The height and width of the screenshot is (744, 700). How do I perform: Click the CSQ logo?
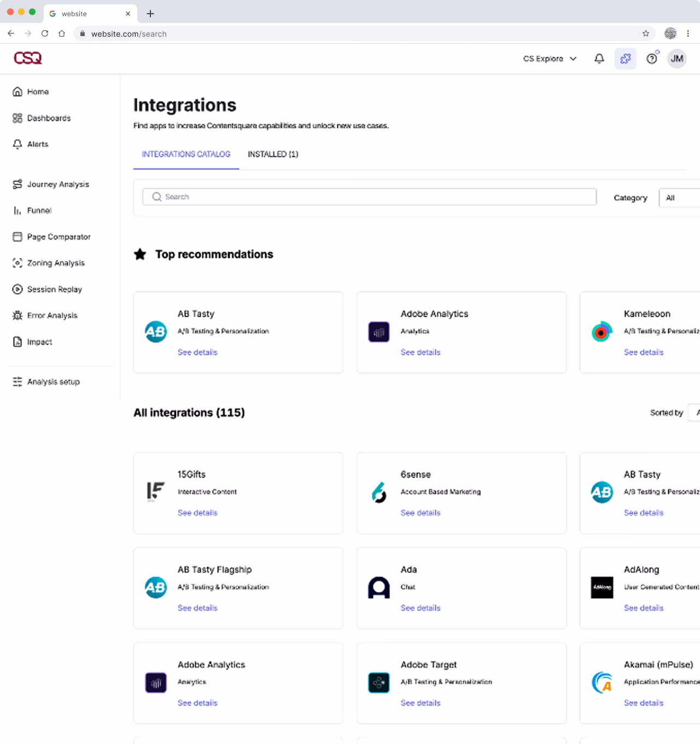coord(28,58)
